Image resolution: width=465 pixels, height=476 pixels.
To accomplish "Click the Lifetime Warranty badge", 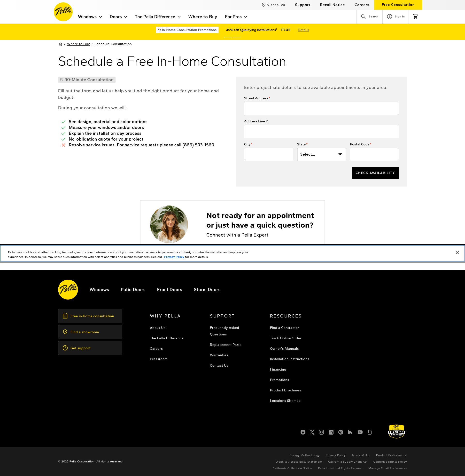I will tap(396, 432).
